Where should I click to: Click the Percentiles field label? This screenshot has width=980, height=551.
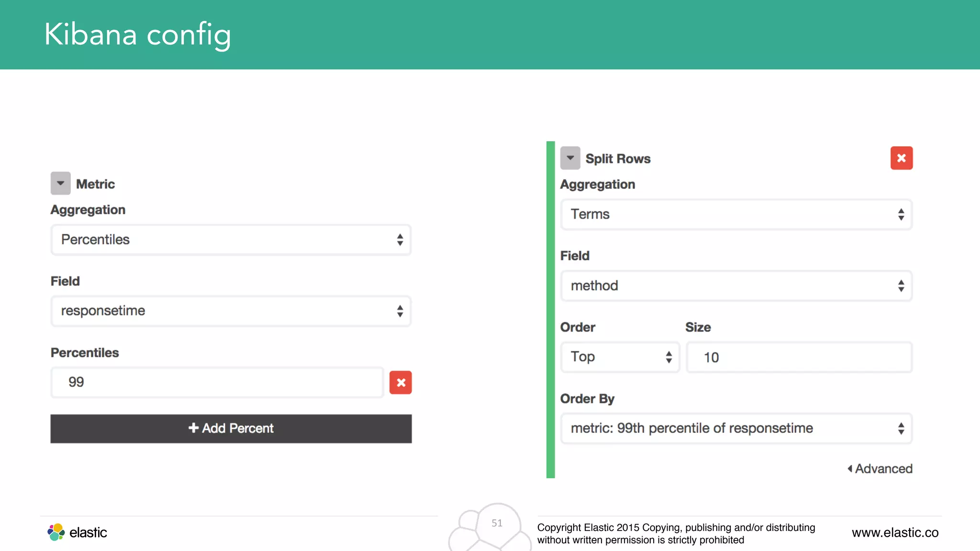click(x=85, y=353)
